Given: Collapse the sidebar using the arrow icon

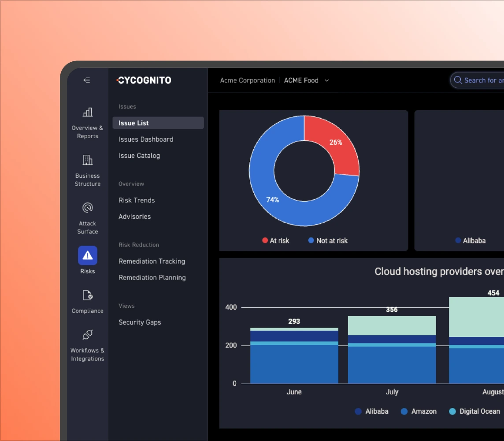Looking at the screenshot, I should pos(86,80).
